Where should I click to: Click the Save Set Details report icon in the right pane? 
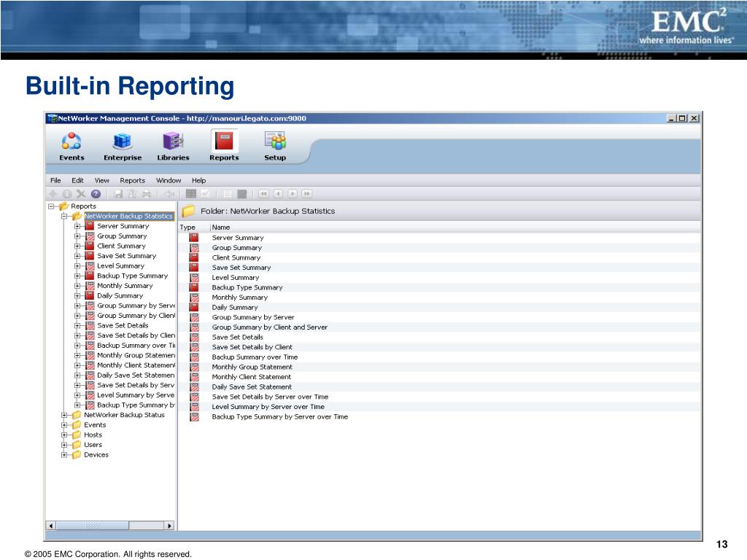(194, 337)
